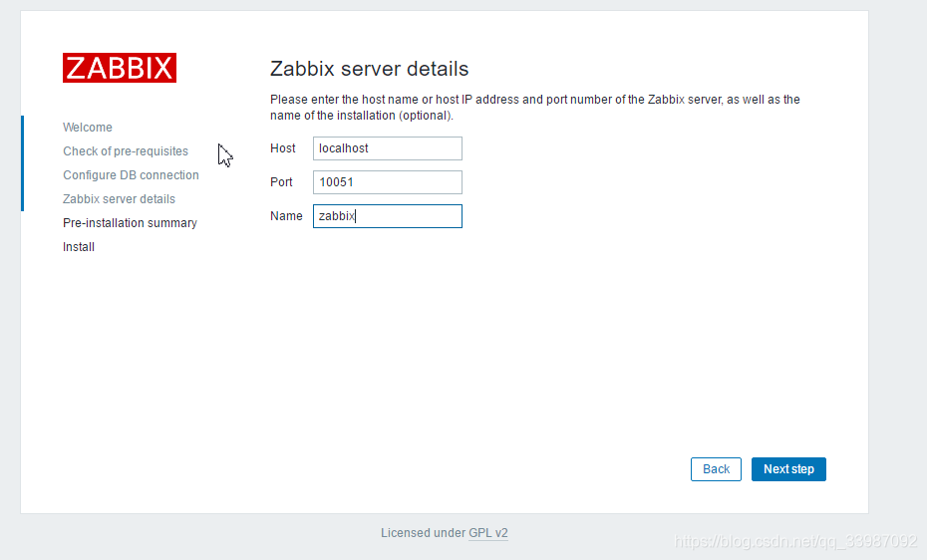The image size is (927, 560).
Task: Select Check of pre-requisites step
Action: coord(126,151)
